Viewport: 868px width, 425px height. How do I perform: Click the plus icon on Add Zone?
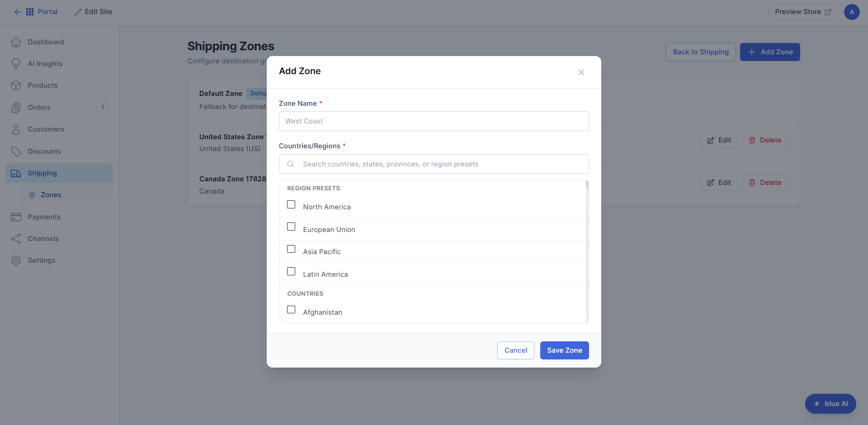(752, 52)
